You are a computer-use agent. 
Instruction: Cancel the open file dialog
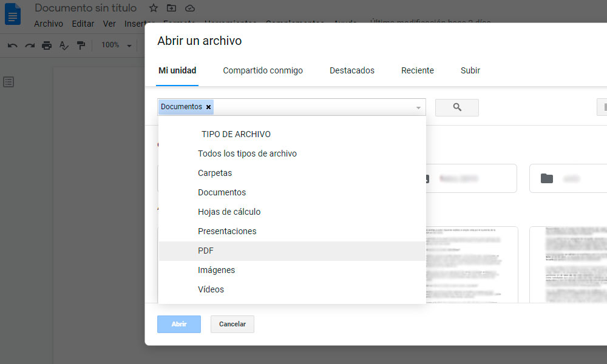point(232,324)
